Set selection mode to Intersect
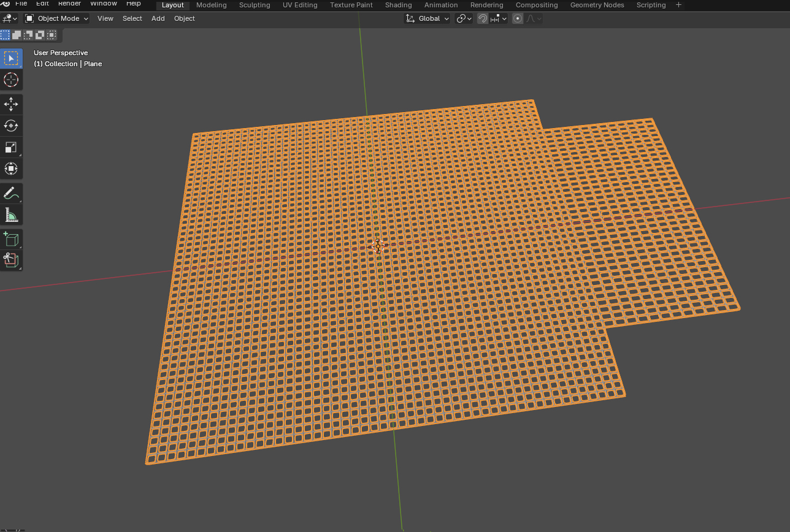Viewport: 790px width, 532px height. 52,35
